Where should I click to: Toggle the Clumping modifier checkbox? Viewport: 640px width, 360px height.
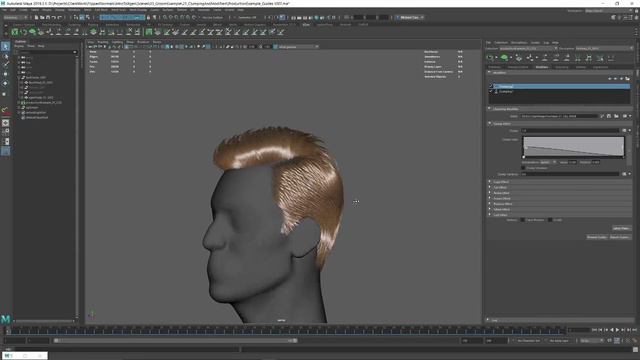click(x=491, y=92)
